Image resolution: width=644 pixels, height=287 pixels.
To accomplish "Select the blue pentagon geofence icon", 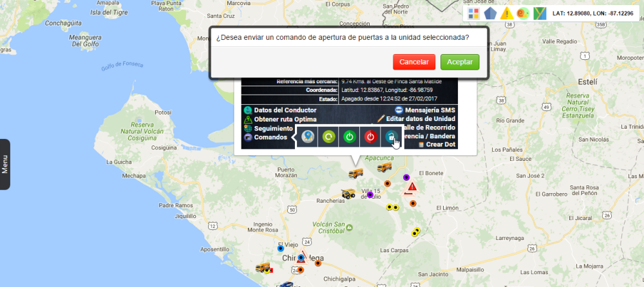I will click(490, 14).
